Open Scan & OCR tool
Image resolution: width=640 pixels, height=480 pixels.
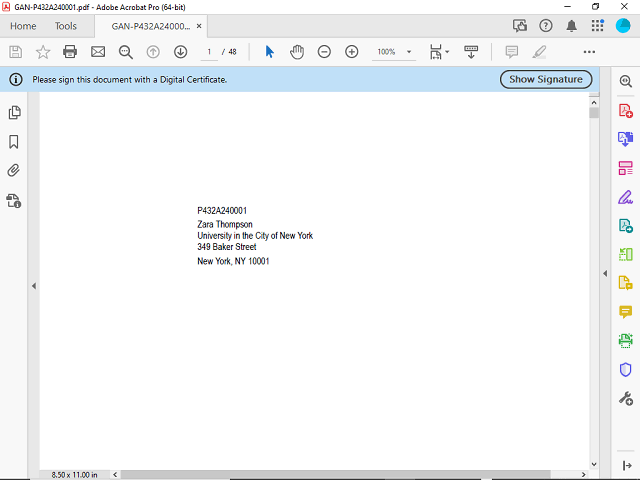[x=625, y=340]
